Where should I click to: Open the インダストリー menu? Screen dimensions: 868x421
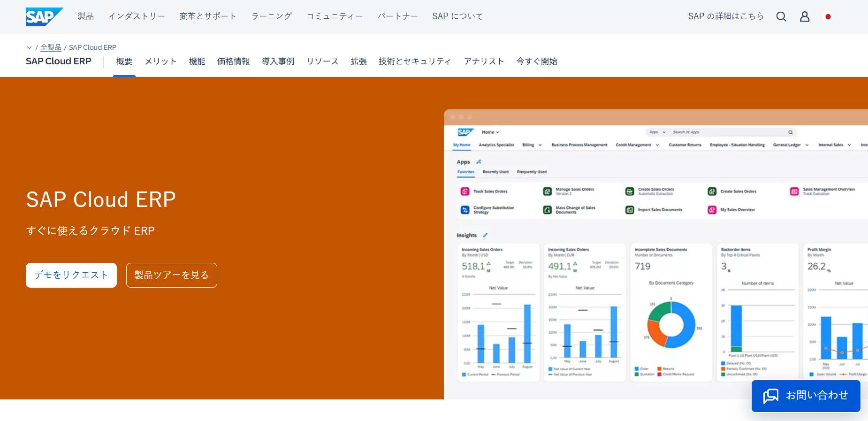(137, 16)
